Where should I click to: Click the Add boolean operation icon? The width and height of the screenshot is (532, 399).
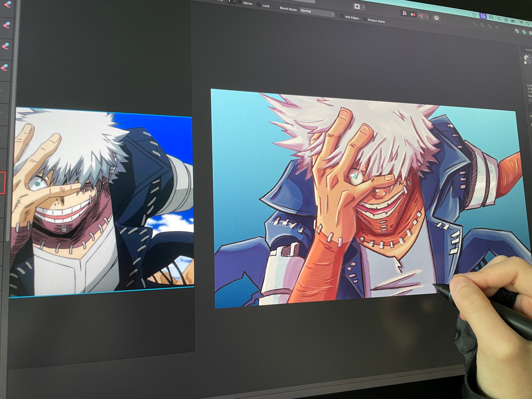coord(517,30)
